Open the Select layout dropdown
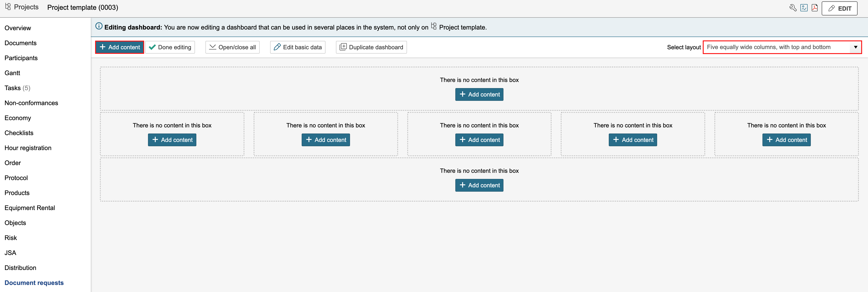 coord(775,47)
